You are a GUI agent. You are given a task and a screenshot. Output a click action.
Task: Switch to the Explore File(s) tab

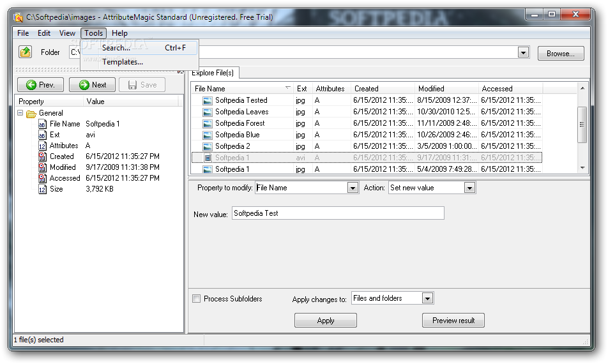(x=213, y=73)
